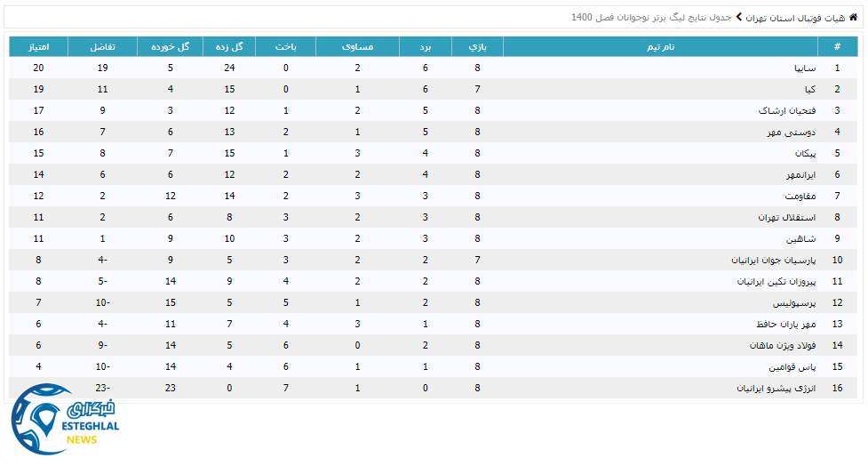Click the گل خورده column header
This screenshot has height=474, width=868.
[170, 46]
